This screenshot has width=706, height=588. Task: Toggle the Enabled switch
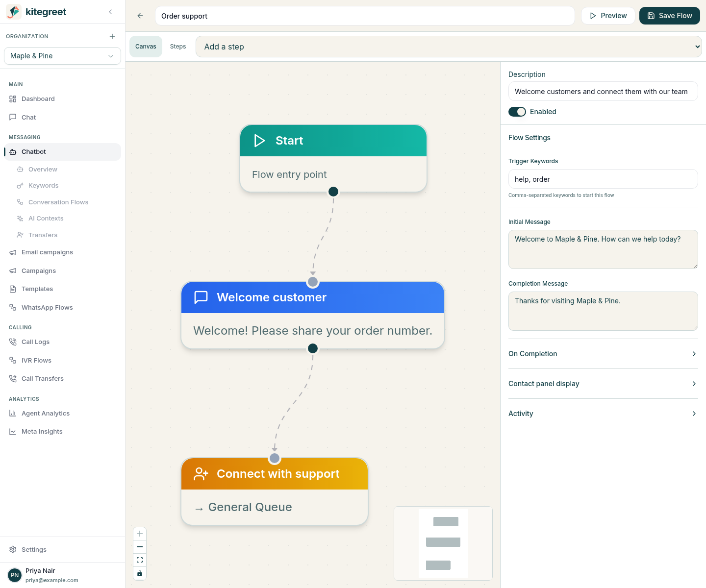[517, 112]
